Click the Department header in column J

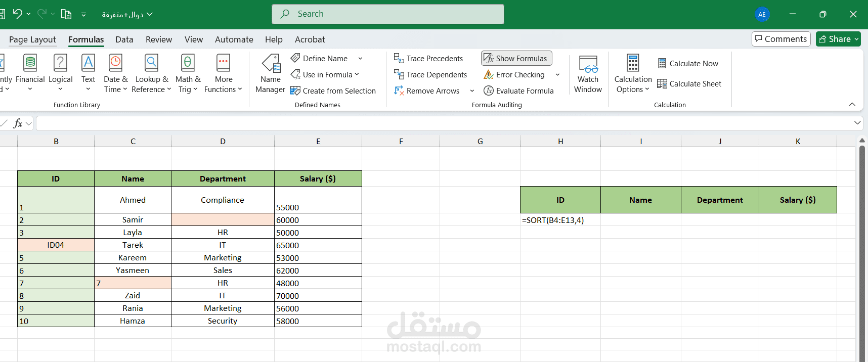pyautogui.click(x=720, y=200)
